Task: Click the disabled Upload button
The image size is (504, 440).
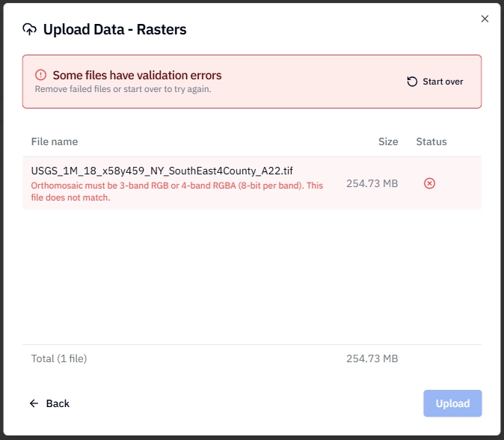Action: click(452, 403)
